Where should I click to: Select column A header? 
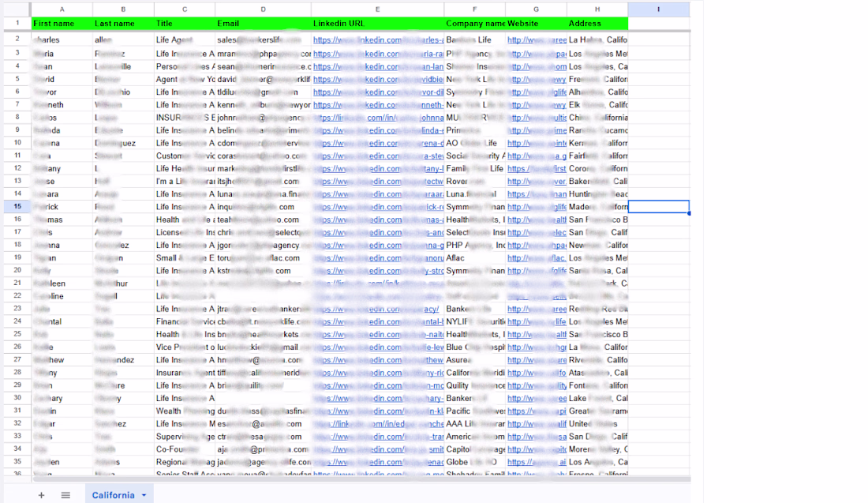pos(62,9)
